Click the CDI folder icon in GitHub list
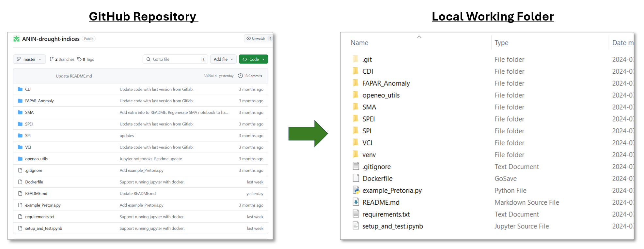This screenshot has height=249, width=644. [20, 89]
